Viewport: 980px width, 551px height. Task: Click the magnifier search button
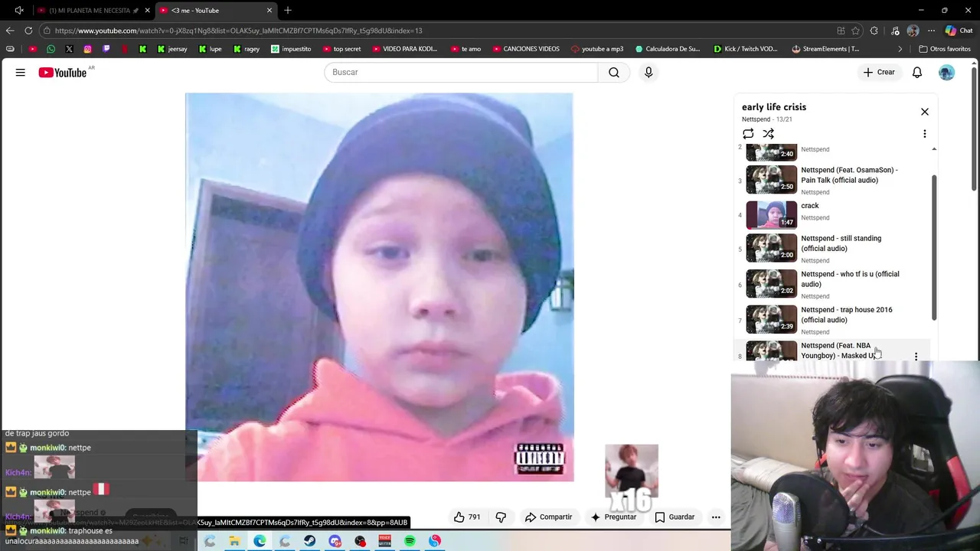click(614, 72)
